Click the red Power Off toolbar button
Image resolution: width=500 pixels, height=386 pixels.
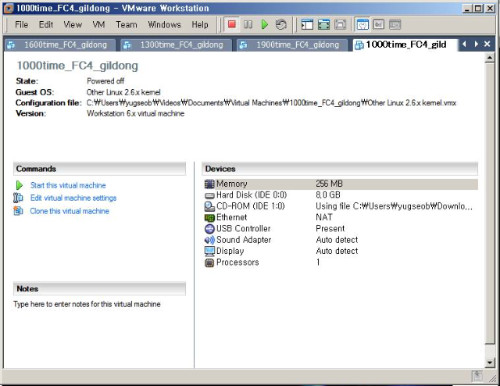232,24
